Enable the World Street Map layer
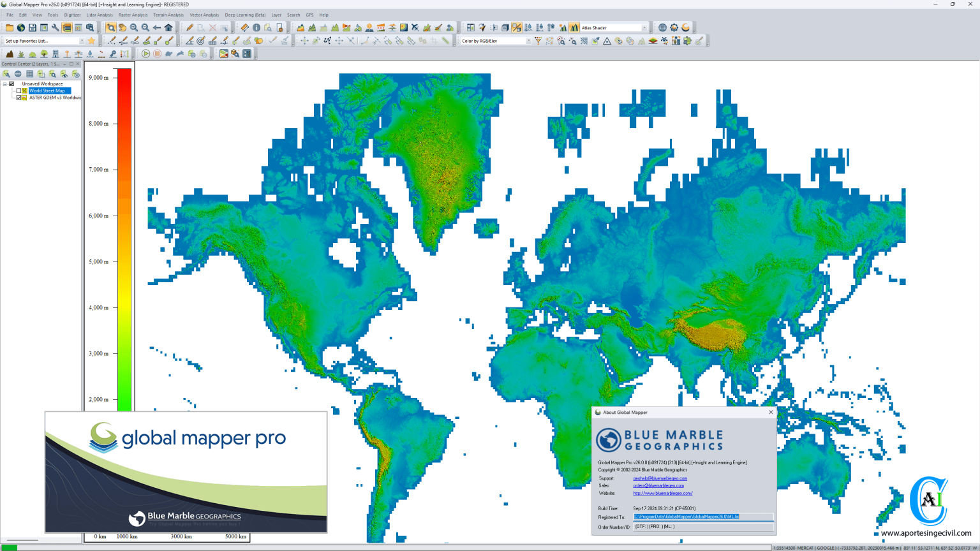The width and height of the screenshot is (980, 551). [x=19, y=91]
